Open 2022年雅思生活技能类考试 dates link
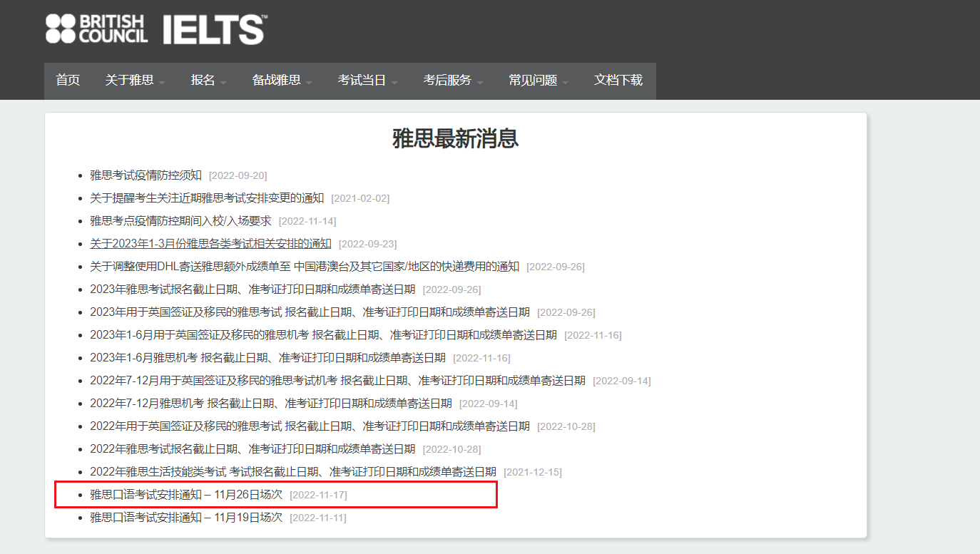This screenshot has width=980, height=554. [x=292, y=472]
